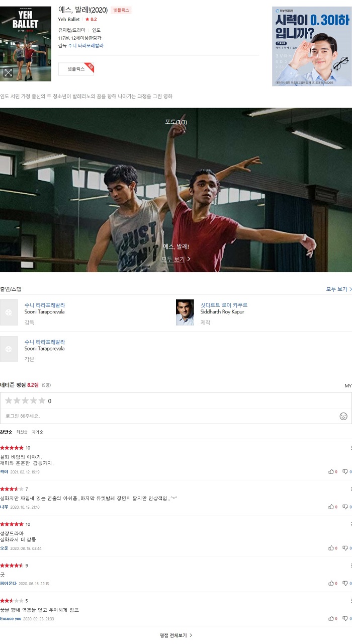Dislike the review by 오운
The height and width of the screenshot is (644, 352).
347,548
